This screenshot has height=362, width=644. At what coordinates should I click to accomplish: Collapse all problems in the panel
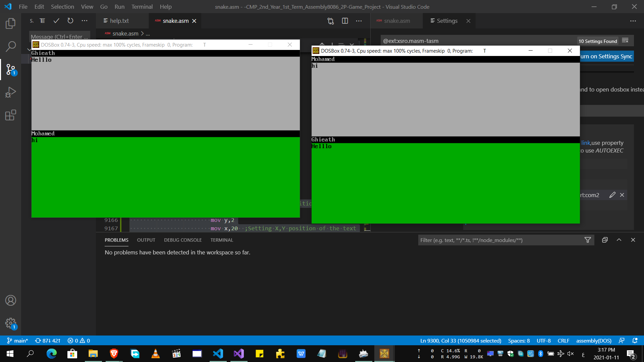(605, 240)
